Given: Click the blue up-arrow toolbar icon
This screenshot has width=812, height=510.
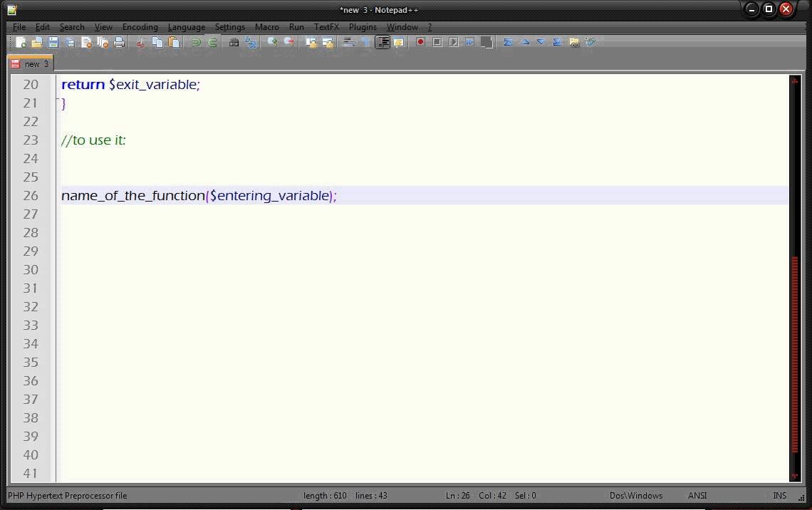Looking at the screenshot, I should pos(524,43).
